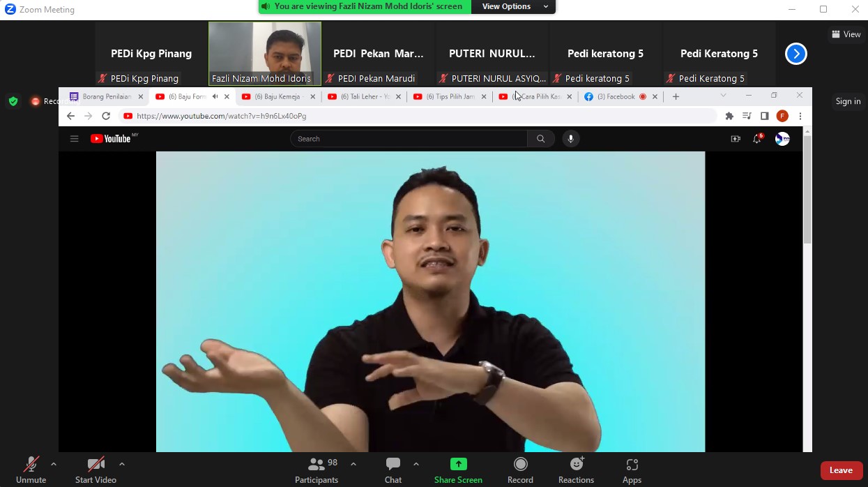Open the View Options dropdown

coord(514,6)
